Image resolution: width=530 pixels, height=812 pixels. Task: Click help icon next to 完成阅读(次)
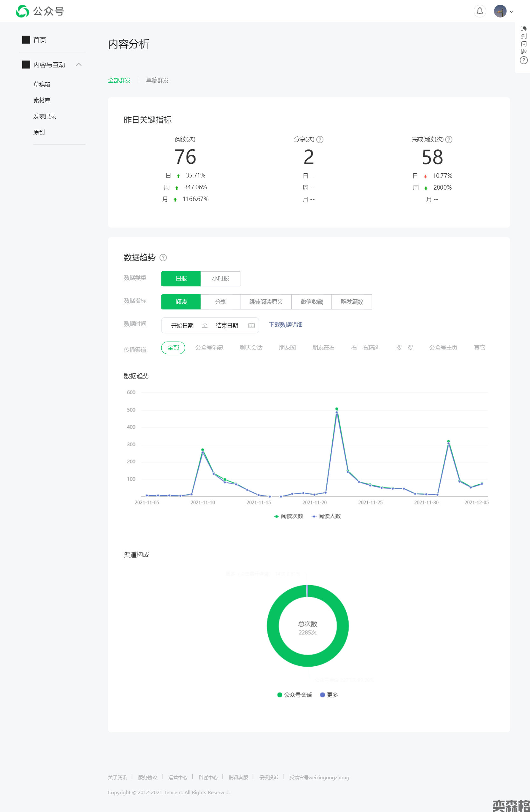tap(449, 140)
